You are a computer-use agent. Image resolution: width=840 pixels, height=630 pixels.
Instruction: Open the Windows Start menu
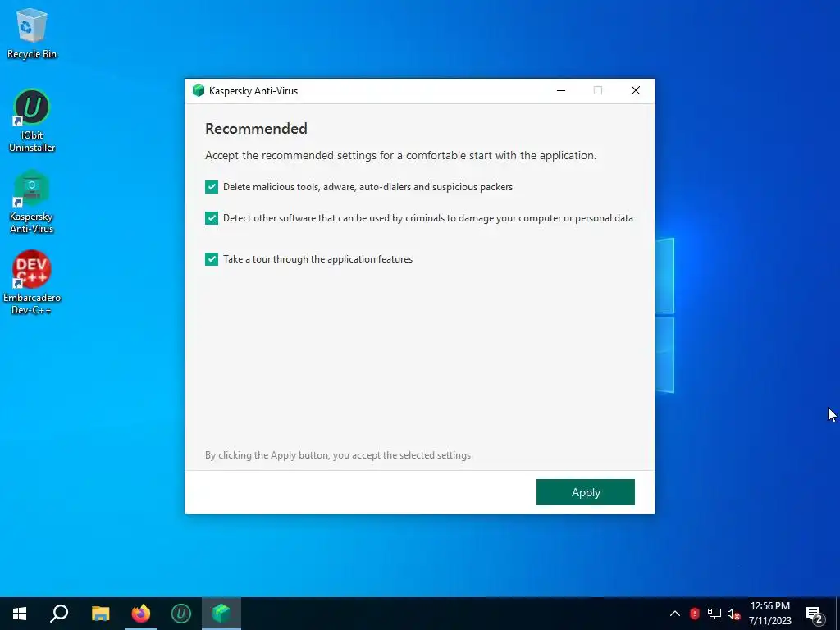tap(20, 614)
